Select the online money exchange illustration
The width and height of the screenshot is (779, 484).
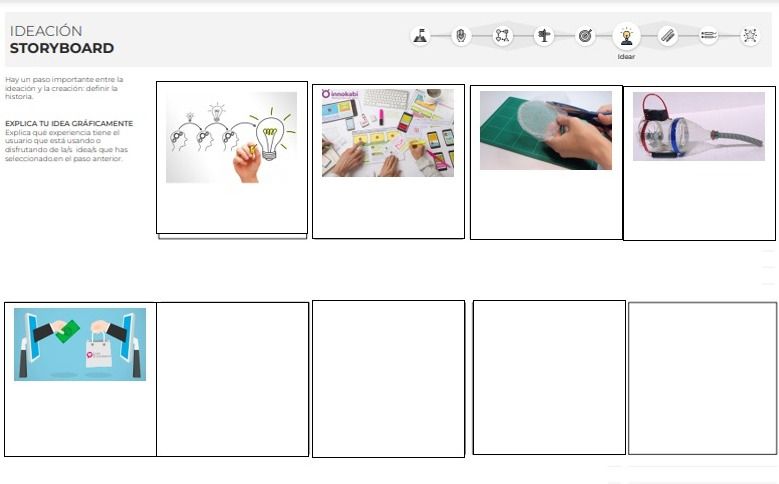(80, 344)
